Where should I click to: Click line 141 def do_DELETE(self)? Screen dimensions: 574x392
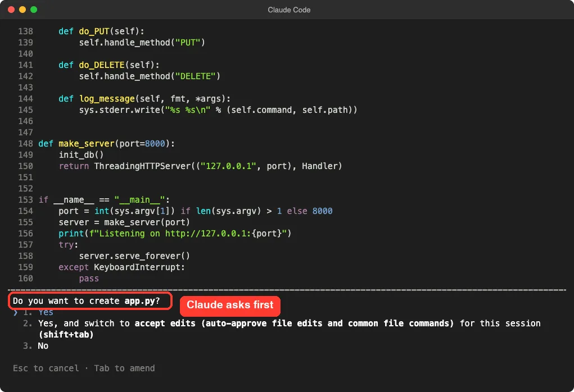coord(109,65)
